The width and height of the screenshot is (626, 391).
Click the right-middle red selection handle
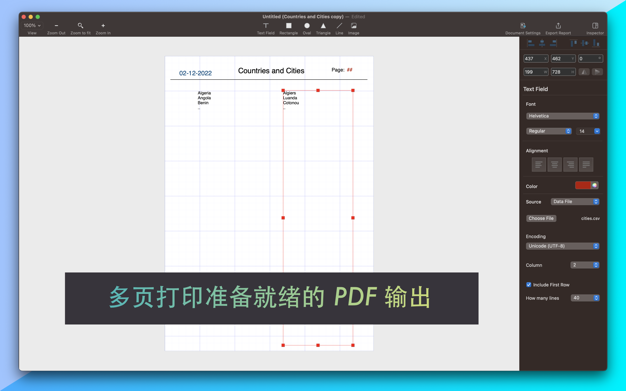click(353, 218)
